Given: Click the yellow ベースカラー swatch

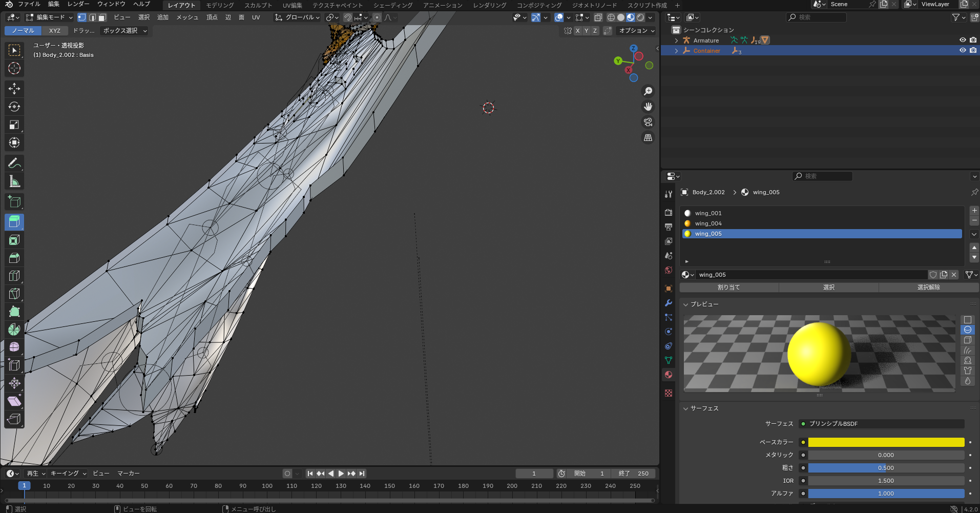Looking at the screenshot, I should pos(886,442).
